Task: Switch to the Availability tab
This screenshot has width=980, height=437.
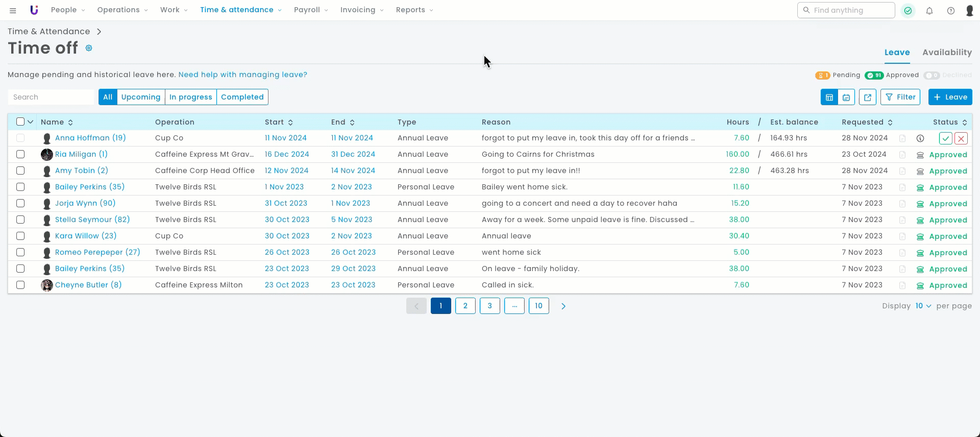Action: pos(947,52)
